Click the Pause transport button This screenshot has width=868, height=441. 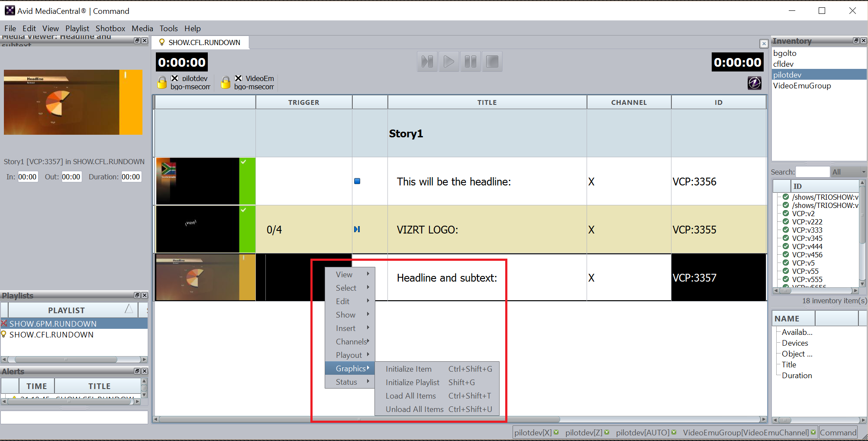[471, 62]
